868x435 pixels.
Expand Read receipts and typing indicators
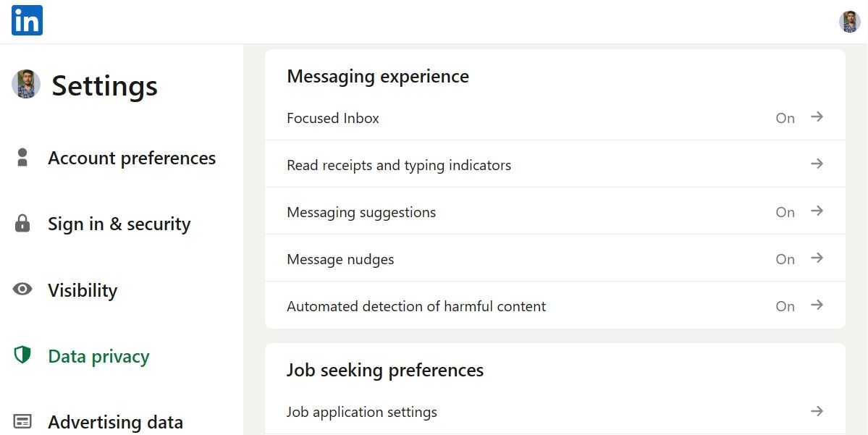(817, 164)
